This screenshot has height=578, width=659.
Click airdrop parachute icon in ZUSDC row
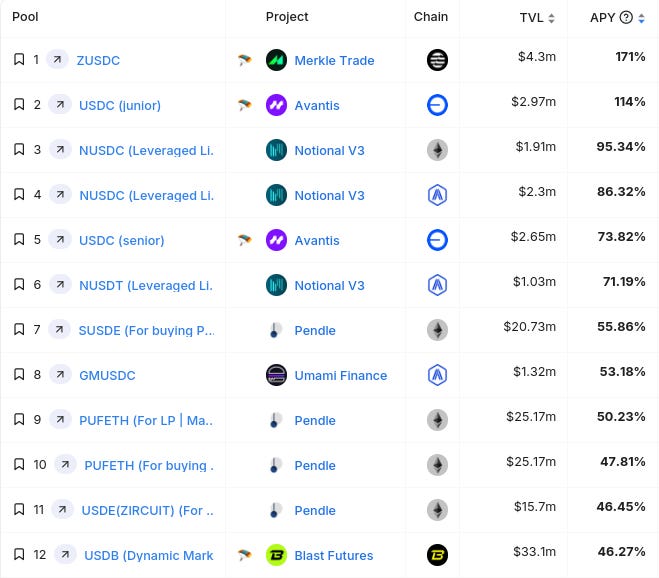pyautogui.click(x=244, y=60)
